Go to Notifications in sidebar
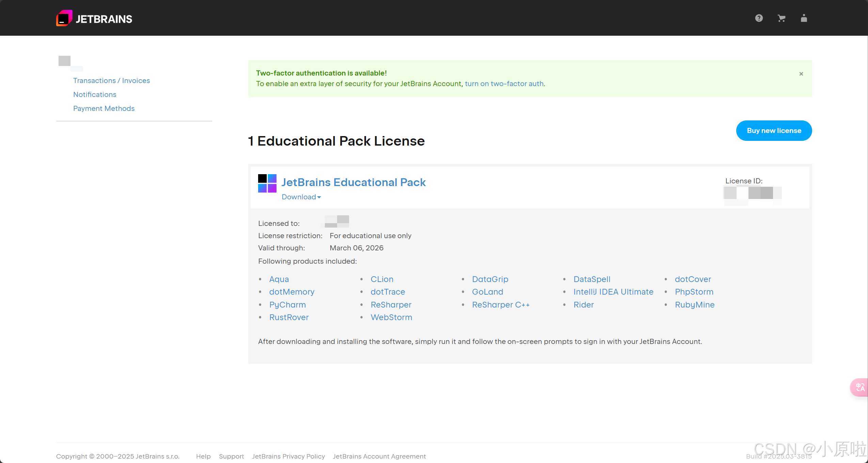Screen dimensions: 868x463 click(95, 95)
